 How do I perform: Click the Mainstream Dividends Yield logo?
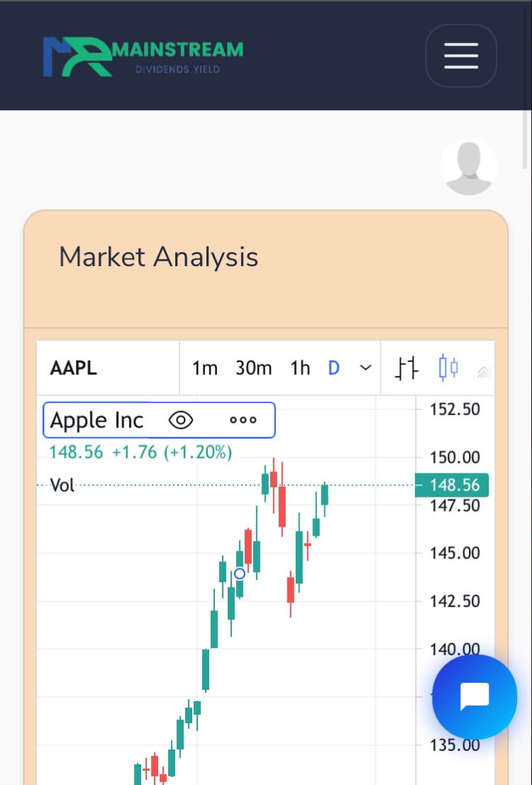(143, 57)
